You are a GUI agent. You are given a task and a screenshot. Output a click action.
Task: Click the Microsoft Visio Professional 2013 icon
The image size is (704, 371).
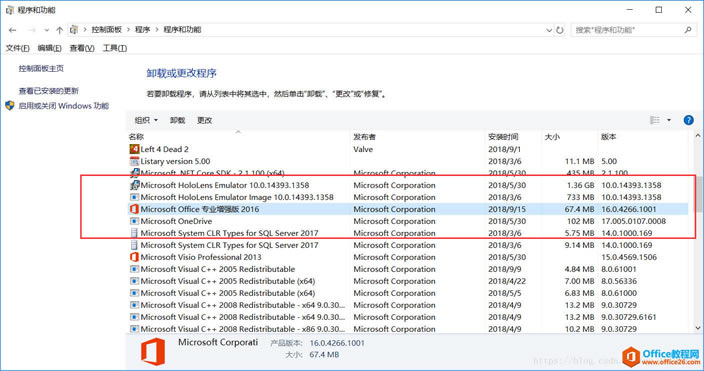point(134,257)
